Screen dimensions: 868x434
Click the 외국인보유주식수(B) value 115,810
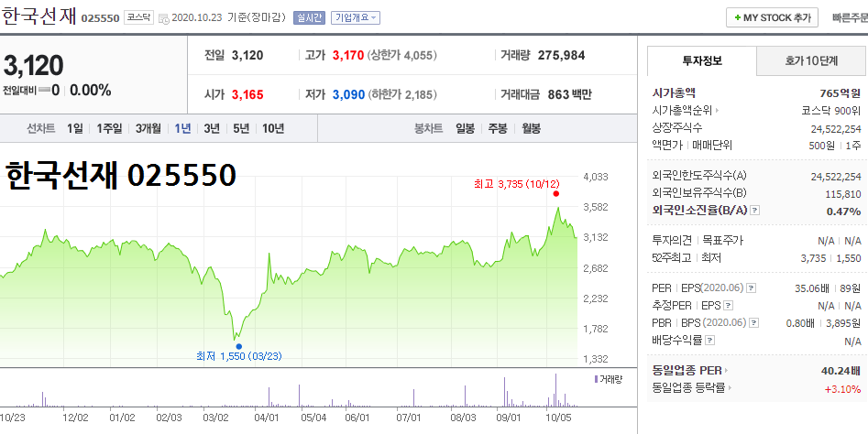click(x=843, y=193)
